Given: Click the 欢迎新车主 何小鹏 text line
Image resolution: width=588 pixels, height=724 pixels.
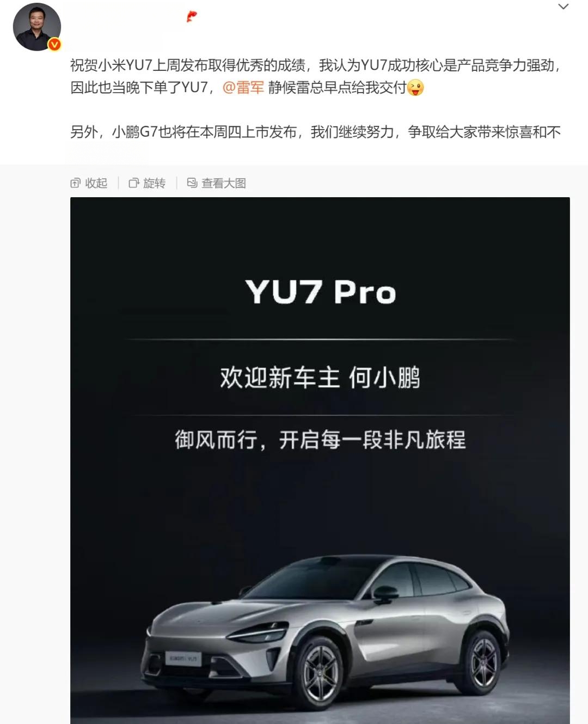Looking at the screenshot, I should coord(320,378).
